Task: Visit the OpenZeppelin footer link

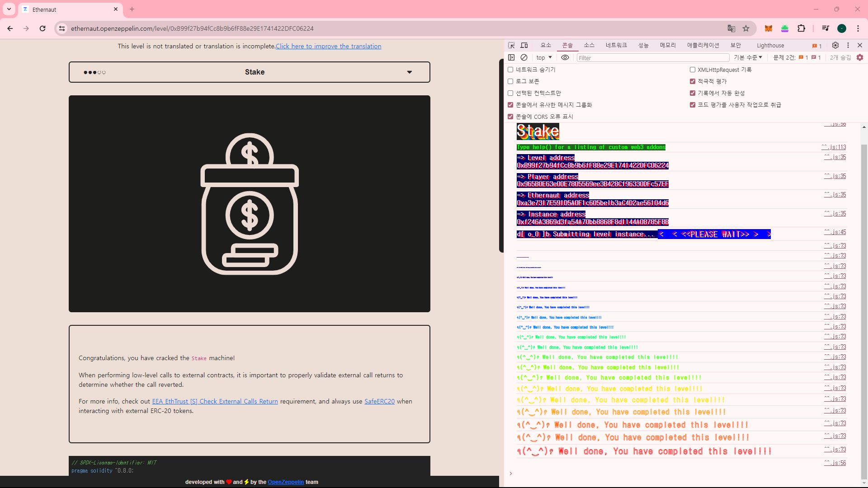Action: (x=286, y=482)
